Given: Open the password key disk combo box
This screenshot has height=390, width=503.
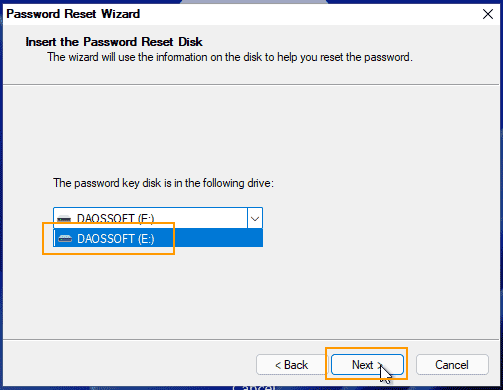Looking at the screenshot, I should [x=158, y=218].
